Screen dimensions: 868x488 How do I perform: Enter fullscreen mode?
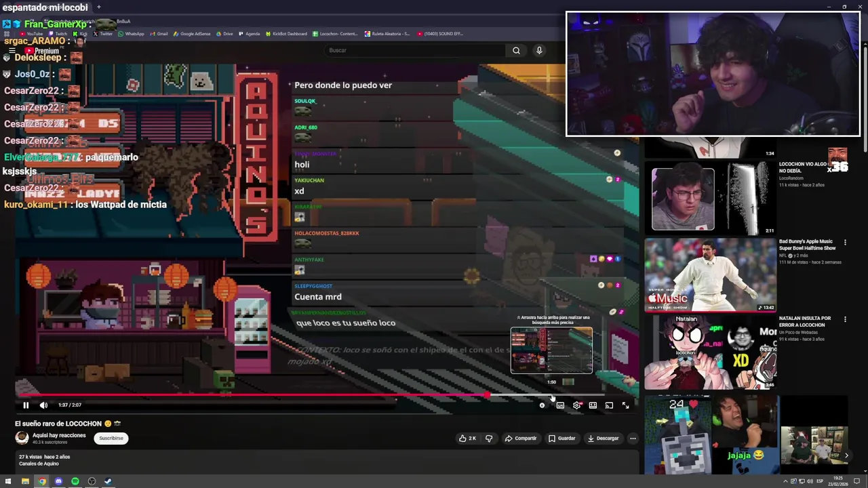(x=625, y=405)
